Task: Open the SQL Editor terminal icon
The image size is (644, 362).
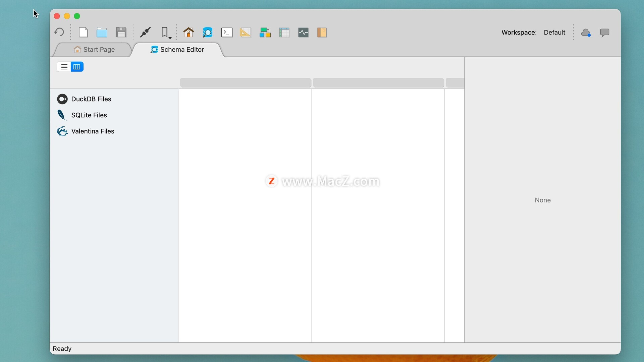Action: 227,32
